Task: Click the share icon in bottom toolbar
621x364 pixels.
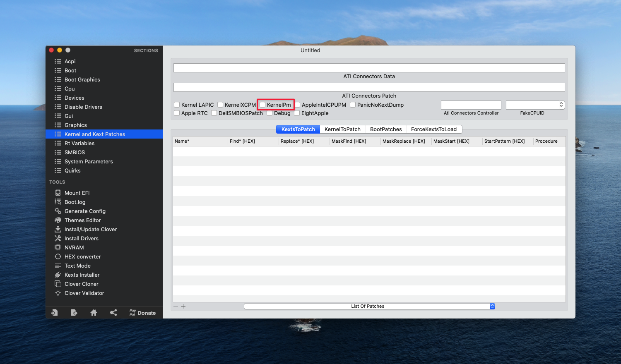Action: (113, 313)
